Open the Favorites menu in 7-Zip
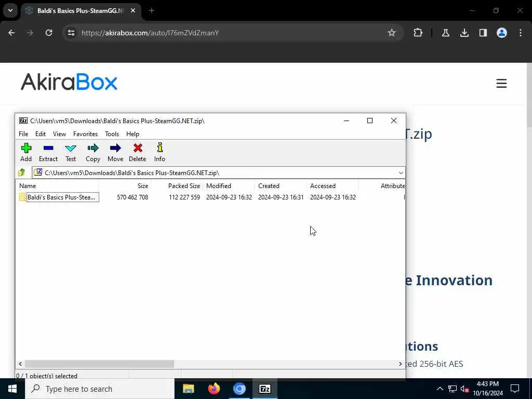Viewport: 532px width, 399px height. (86, 134)
